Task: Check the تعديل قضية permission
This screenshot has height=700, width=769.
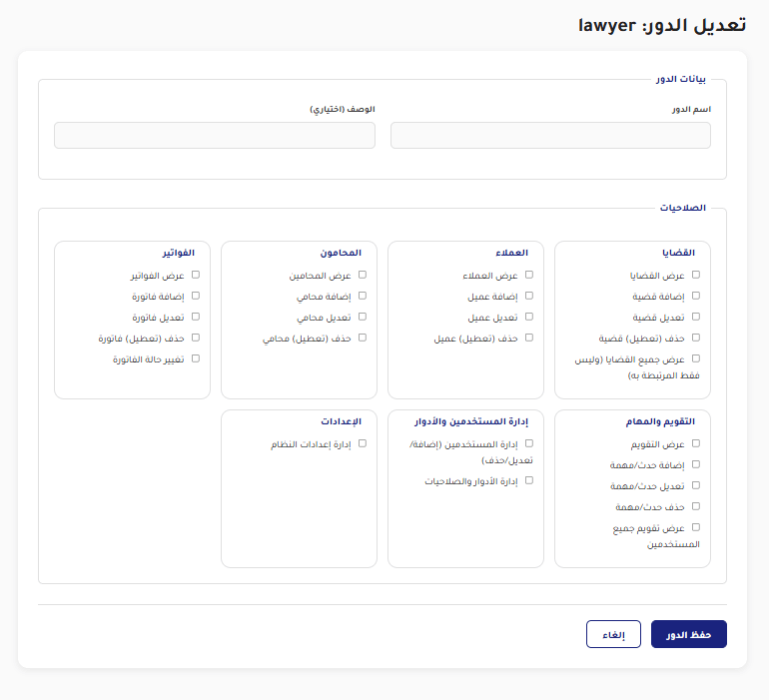Action: pos(696,317)
